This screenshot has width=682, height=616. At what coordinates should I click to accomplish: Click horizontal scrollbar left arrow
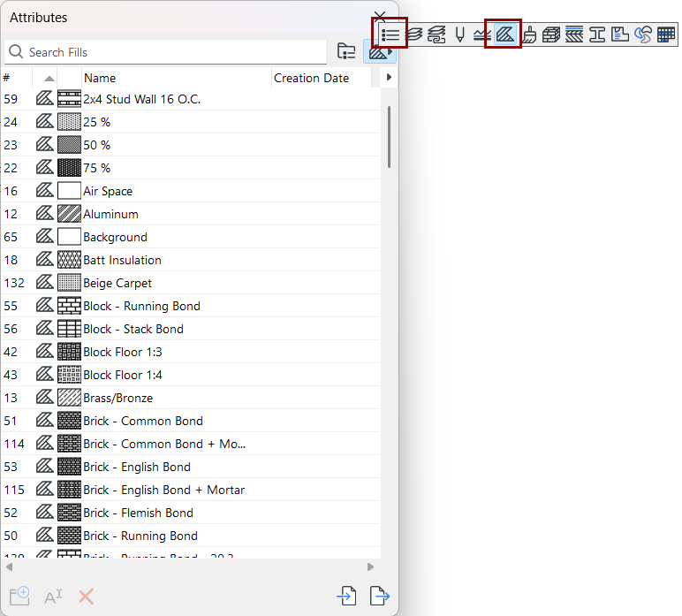click(9, 567)
